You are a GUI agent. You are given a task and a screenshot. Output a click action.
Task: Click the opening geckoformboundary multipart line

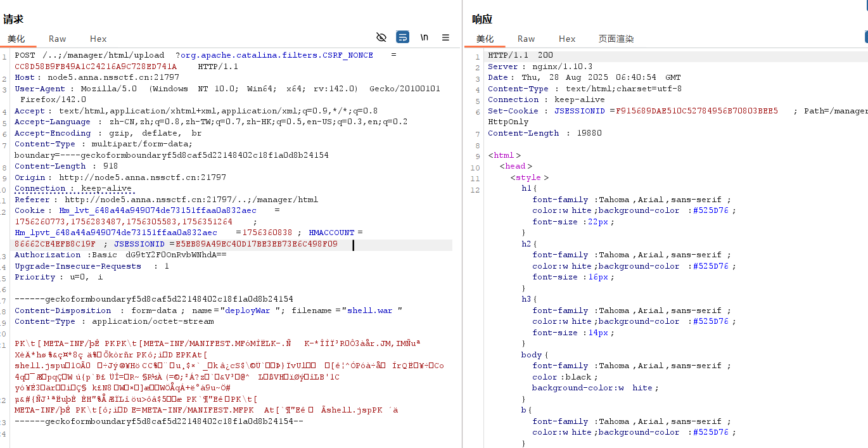pos(154,299)
